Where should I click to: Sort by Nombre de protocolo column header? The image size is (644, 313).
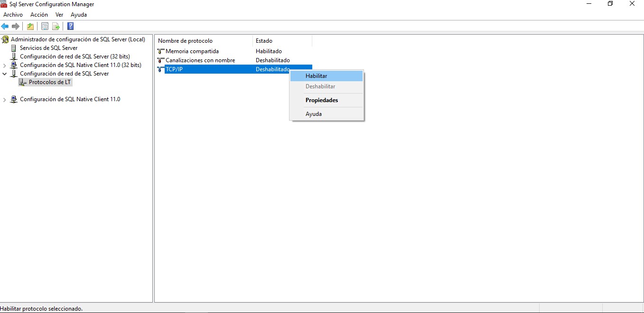(204, 41)
